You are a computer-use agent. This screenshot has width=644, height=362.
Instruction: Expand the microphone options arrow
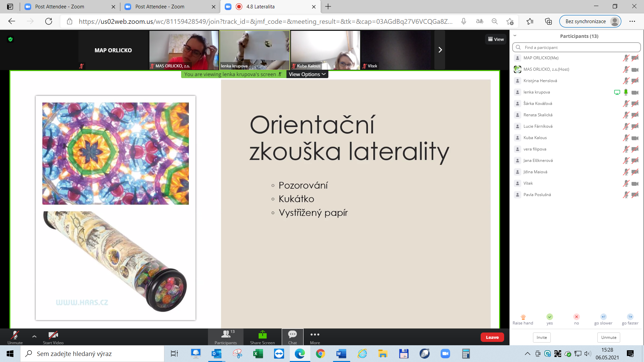coord(34,336)
